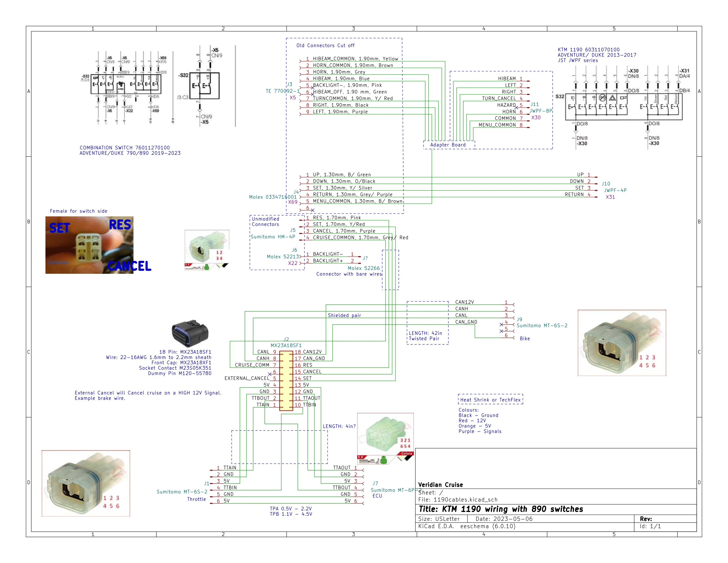Select 'RETURN, 1.30mm, Grey/ Purple' label

pos(352,195)
